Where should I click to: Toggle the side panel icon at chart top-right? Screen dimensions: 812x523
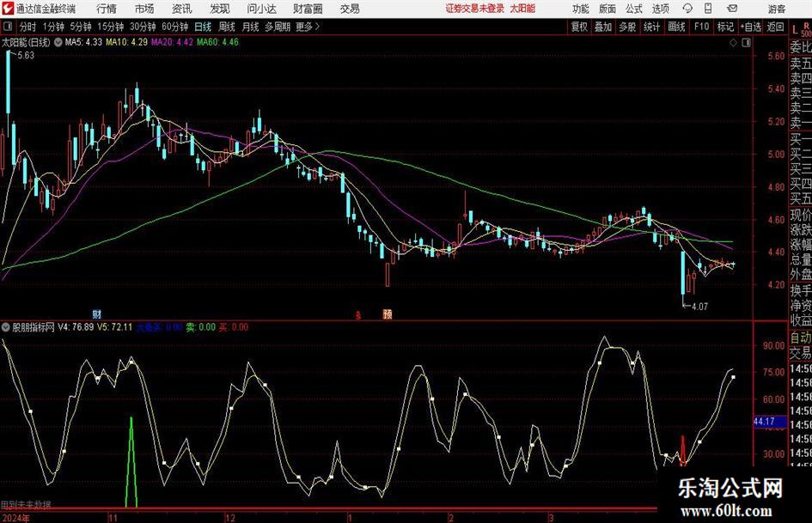pos(746,42)
